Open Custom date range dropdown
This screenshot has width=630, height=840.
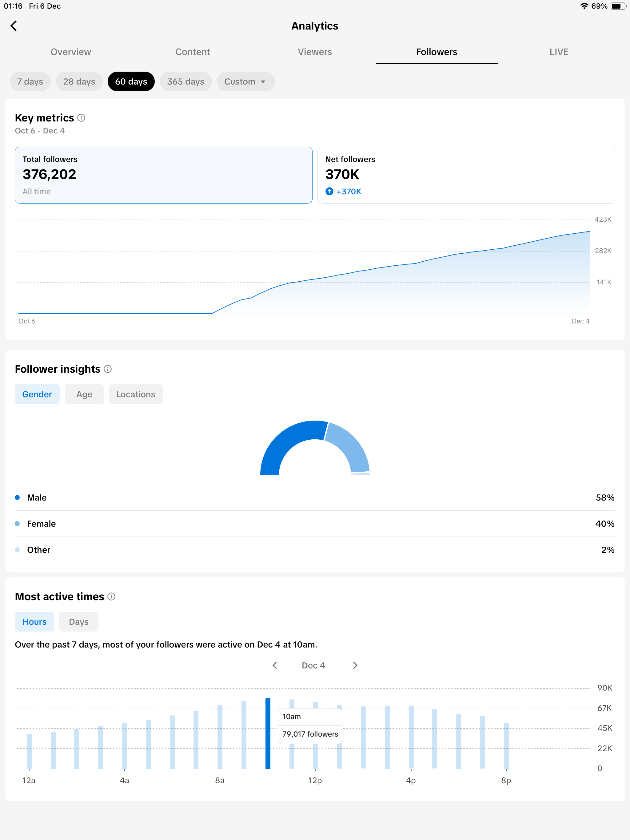coord(246,82)
